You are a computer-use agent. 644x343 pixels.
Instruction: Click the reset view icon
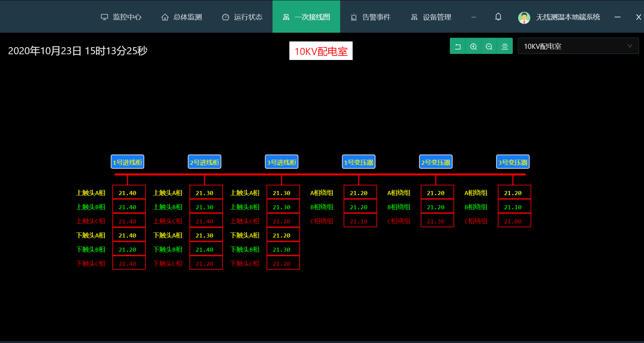click(x=458, y=46)
